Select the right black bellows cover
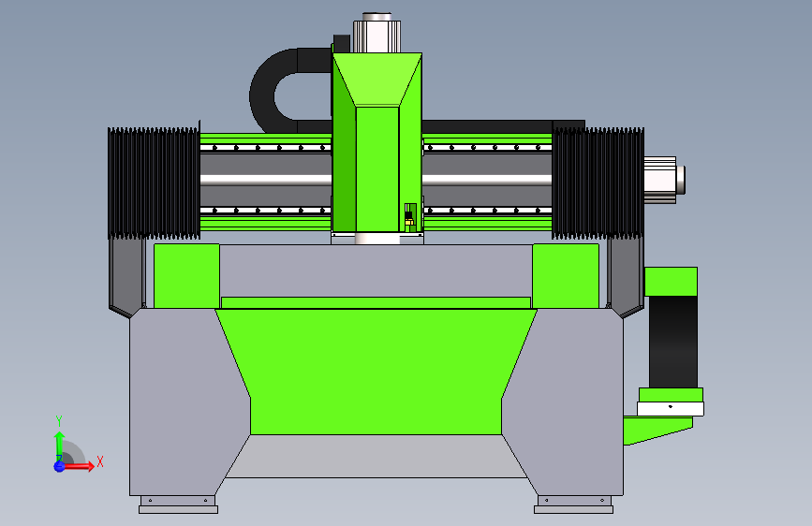This screenshot has height=526, width=812. click(598, 183)
